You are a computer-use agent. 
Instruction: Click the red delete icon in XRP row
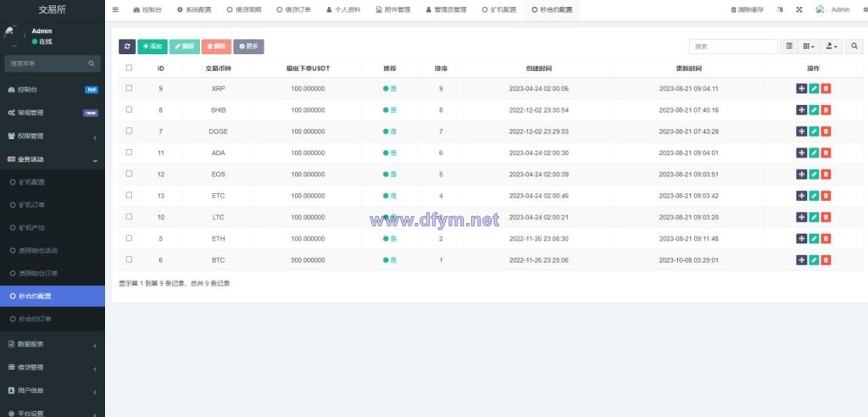tap(826, 89)
